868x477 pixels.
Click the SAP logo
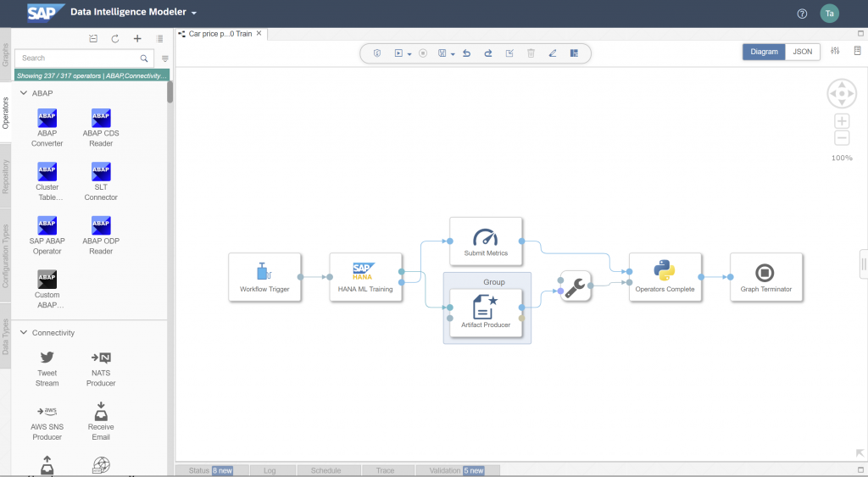[x=46, y=12]
